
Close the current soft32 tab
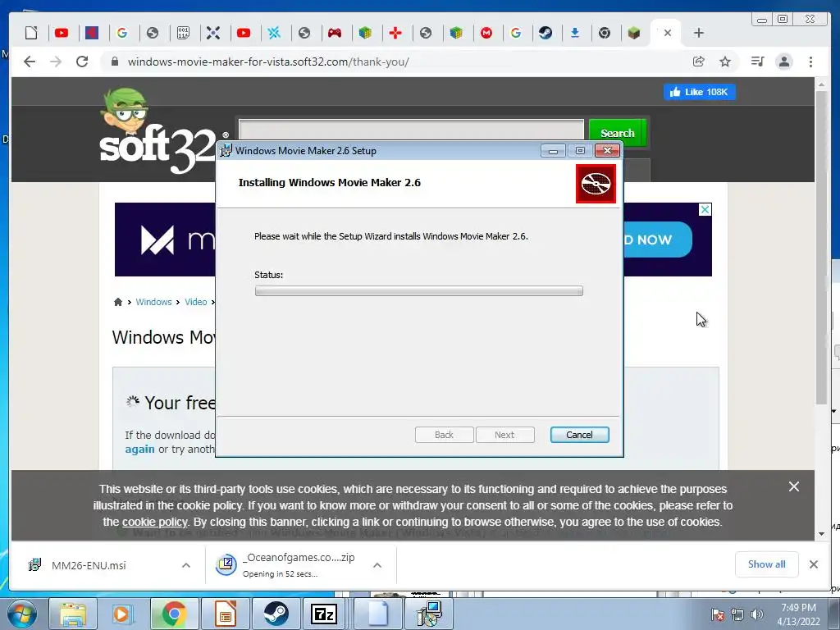pyautogui.click(x=668, y=33)
